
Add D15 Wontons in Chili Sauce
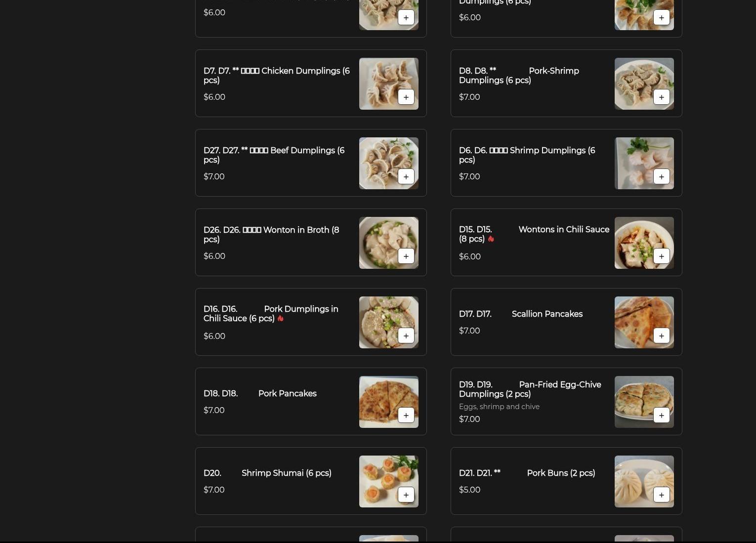click(x=662, y=256)
